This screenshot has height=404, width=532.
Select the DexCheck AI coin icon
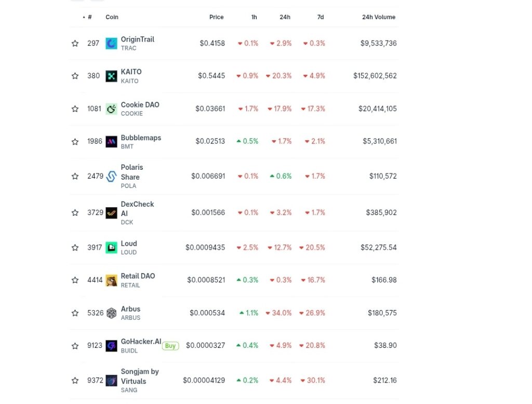[x=111, y=212]
